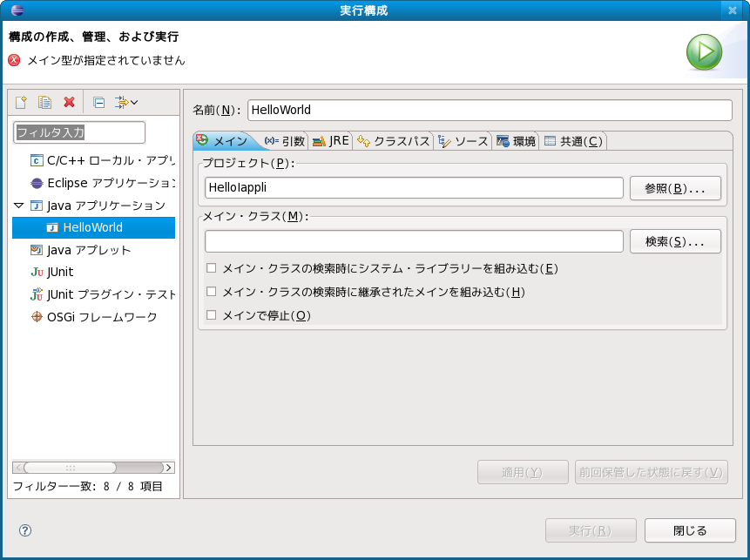Select JUnit プラグイン・テスト tree item
The height and width of the screenshot is (560, 750).
coord(103,294)
